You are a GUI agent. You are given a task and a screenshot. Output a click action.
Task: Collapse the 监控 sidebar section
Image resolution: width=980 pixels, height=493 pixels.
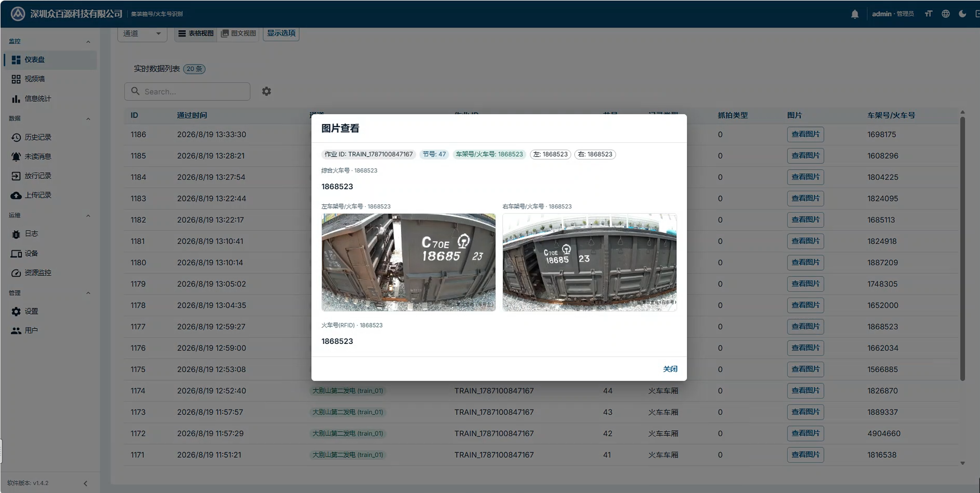click(x=88, y=42)
